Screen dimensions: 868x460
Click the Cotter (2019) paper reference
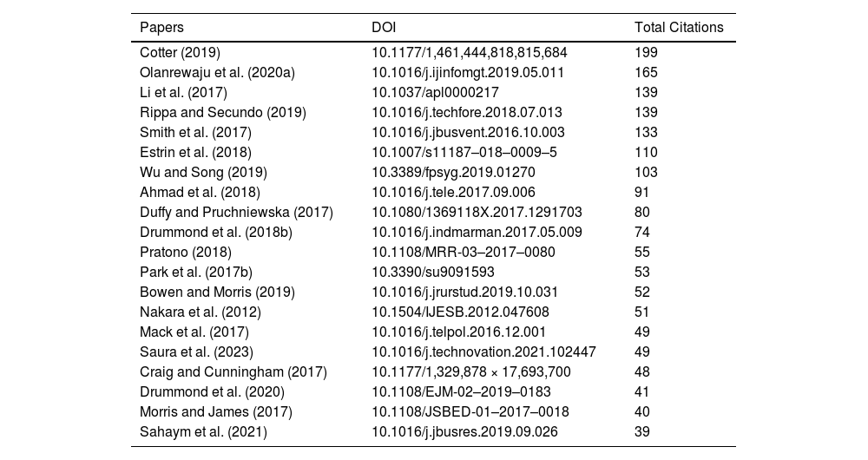(181, 52)
